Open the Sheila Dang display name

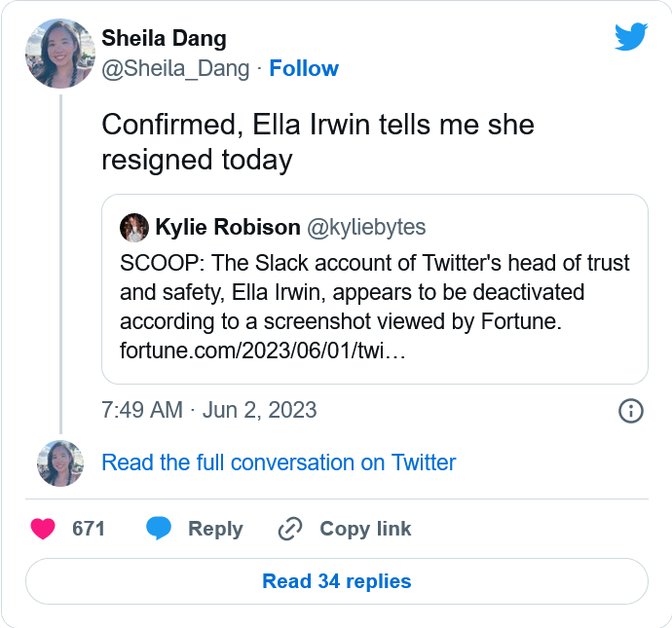(164, 39)
